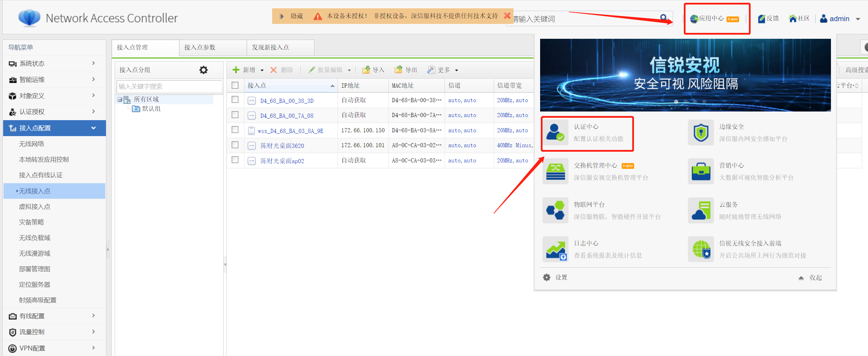Click the AP icon for D4_68_BA_00_38_3D
The width and height of the screenshot is (868, 356).
(x=252, y=101)
